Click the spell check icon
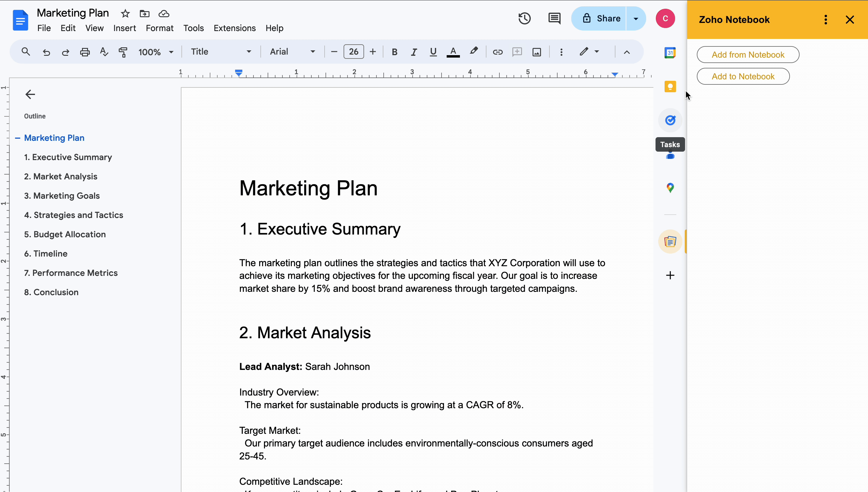The image size is (868, 492). [x=104, y=52]
